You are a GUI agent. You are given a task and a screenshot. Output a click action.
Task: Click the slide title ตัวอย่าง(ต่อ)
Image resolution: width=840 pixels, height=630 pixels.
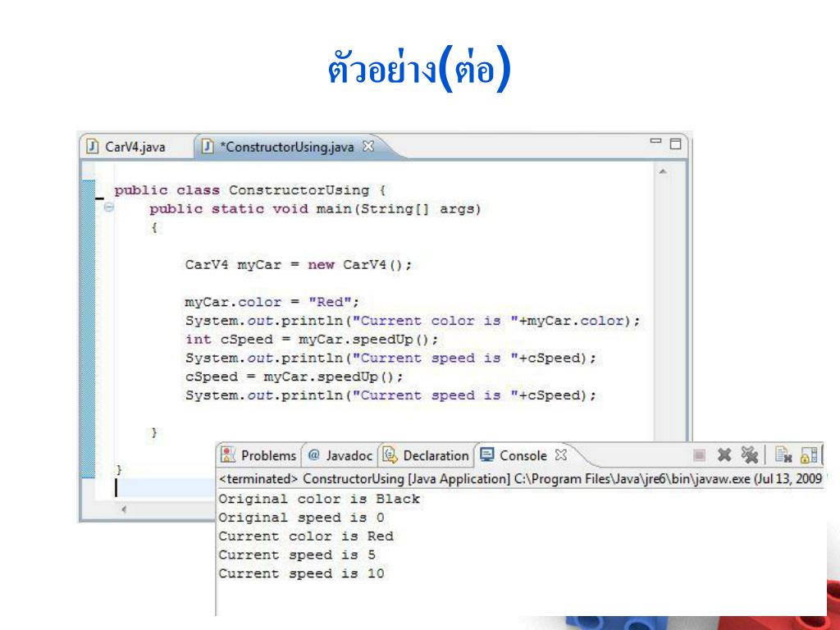(x=419, y=69)
